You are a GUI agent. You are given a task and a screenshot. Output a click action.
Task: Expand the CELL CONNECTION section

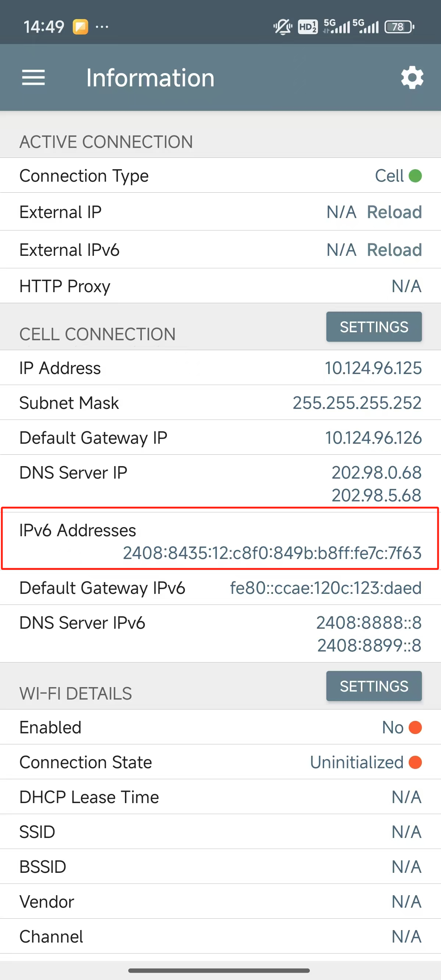97,334
